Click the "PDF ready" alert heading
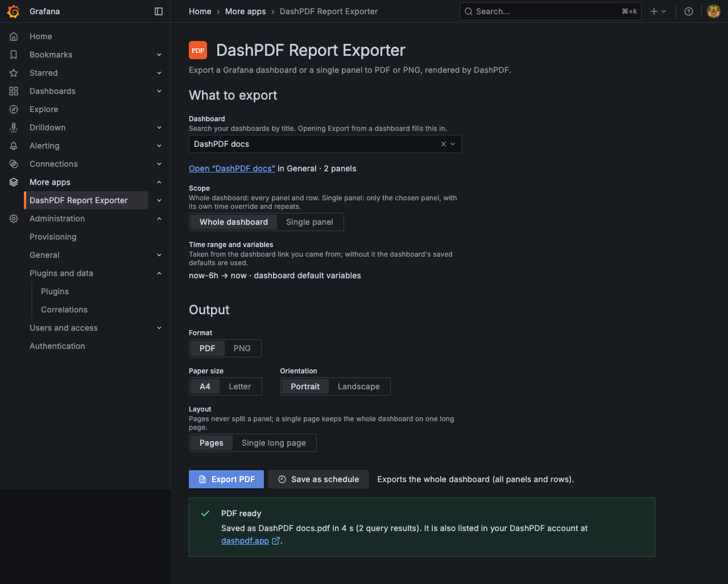The height and width of the screenshot is (584, 728). click(x=241, y=513)
